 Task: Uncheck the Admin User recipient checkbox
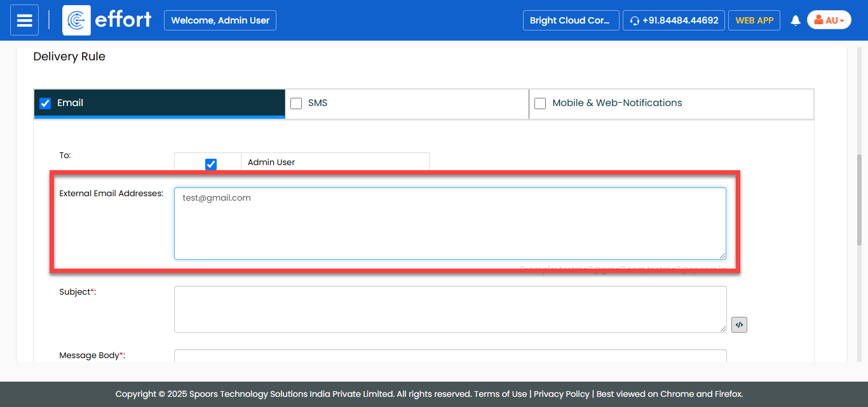point(211,164)
